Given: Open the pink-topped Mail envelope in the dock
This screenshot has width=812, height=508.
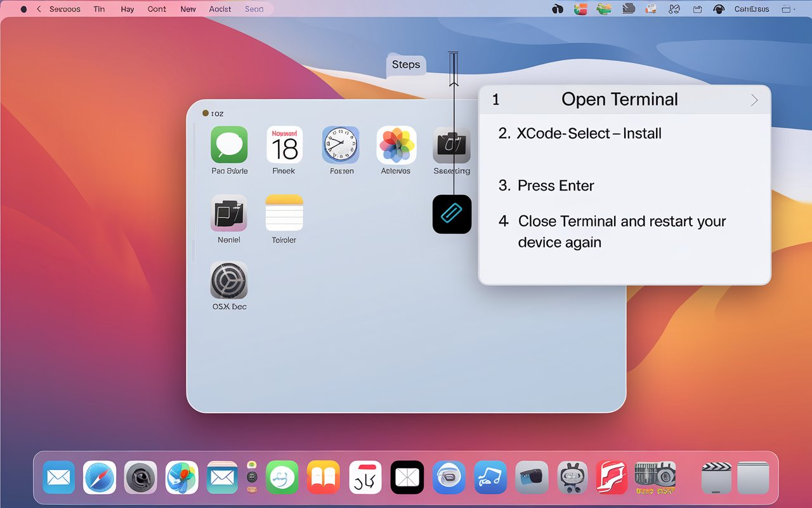Looking at the screenshot, I should (222, 478).
